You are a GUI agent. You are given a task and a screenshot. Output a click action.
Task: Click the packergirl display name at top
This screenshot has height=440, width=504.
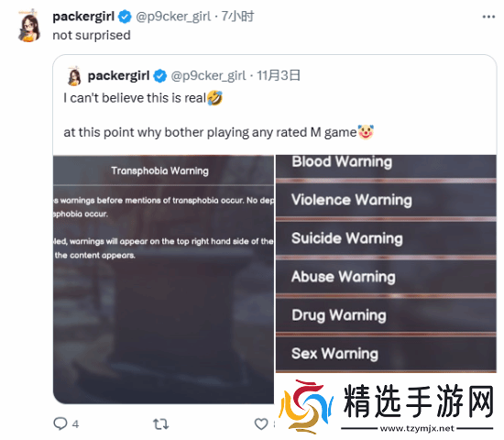coord(83,16)
